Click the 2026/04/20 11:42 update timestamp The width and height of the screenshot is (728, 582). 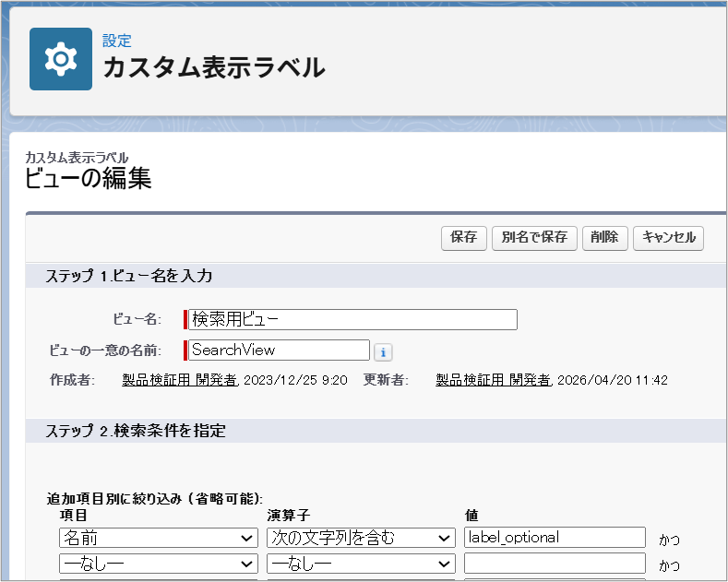pyautogui.click(x=613, y=381)
